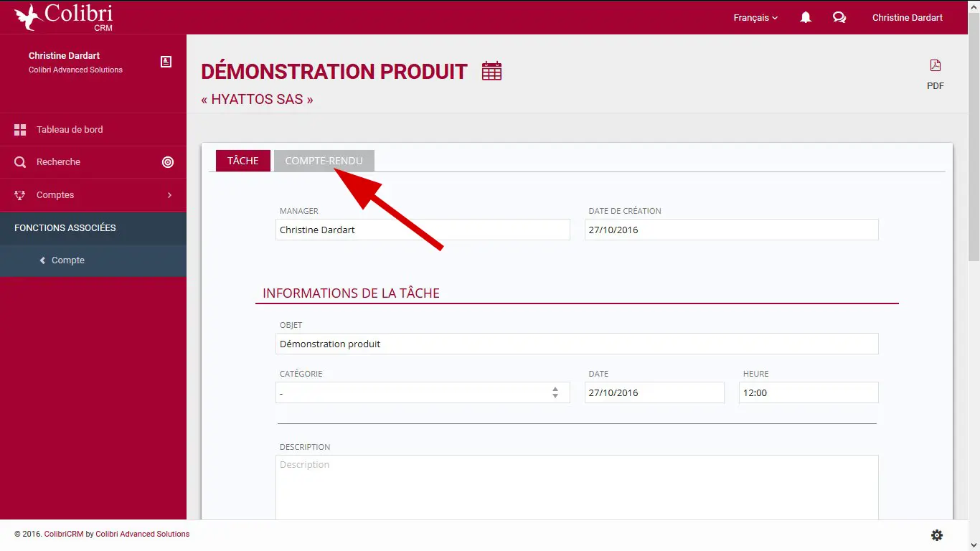
Task: Click the Objet input field
Action: pyautogui.click(x=577, y=344)
